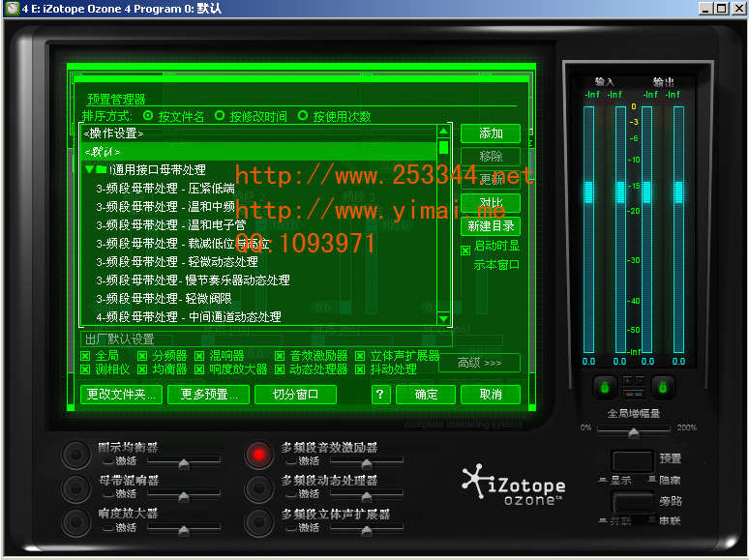Click the 全局增幅量 slider handle

634,433
